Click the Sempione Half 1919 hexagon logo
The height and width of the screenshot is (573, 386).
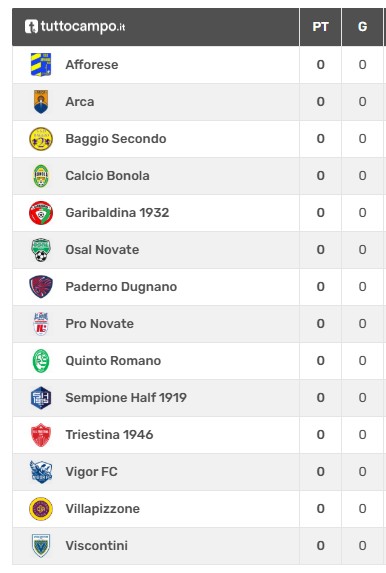41,398
